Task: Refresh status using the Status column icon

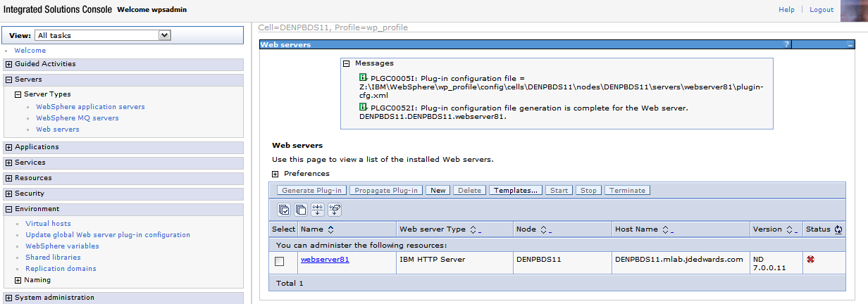Action: [x=838, y=229]
